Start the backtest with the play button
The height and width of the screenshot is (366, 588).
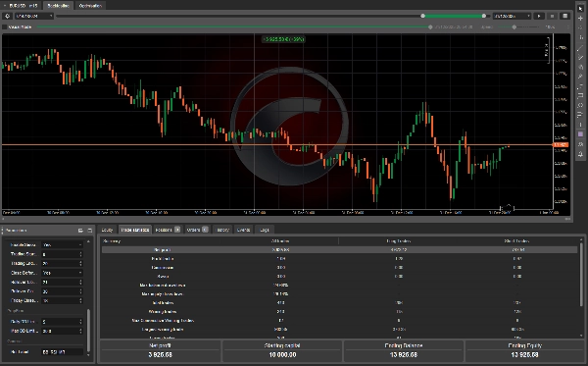(539, 16)
